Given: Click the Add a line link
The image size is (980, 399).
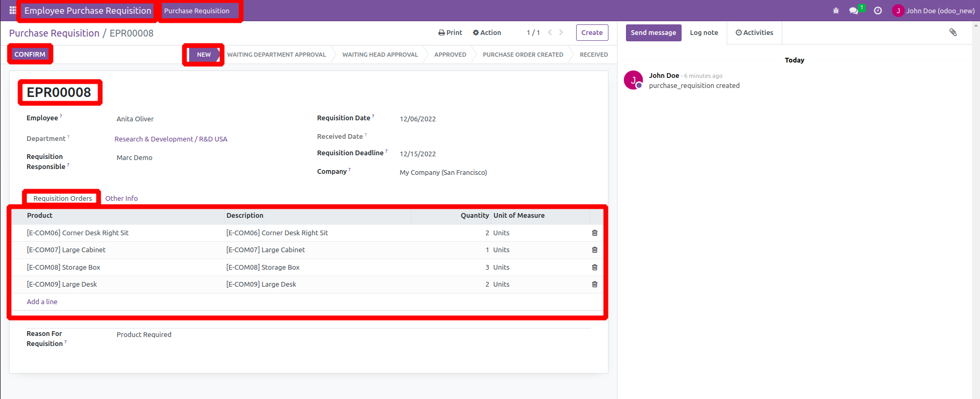Looking at the screenshot, I should pyautogui.click(x=42, y=302).
